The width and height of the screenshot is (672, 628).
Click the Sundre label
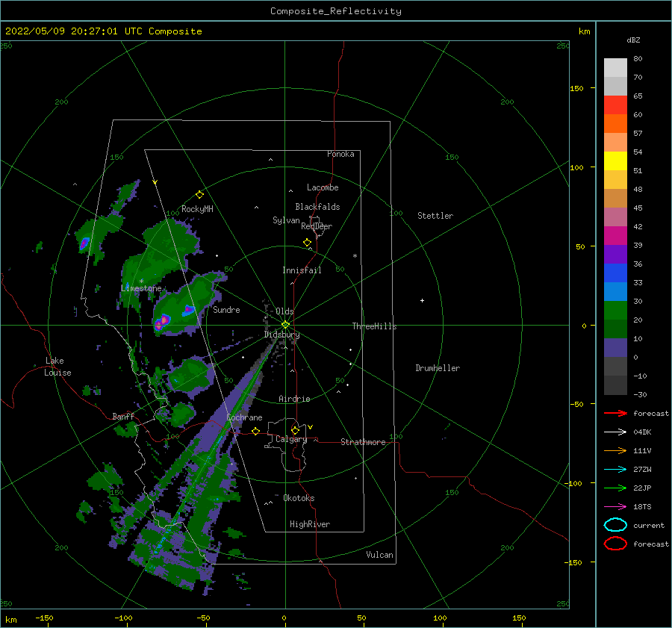tap(226, 309)
